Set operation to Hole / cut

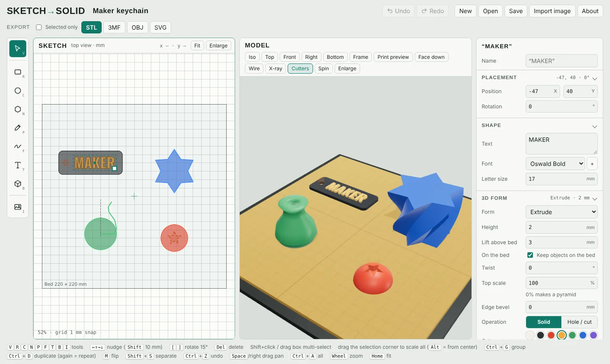(x=579, y=322)
